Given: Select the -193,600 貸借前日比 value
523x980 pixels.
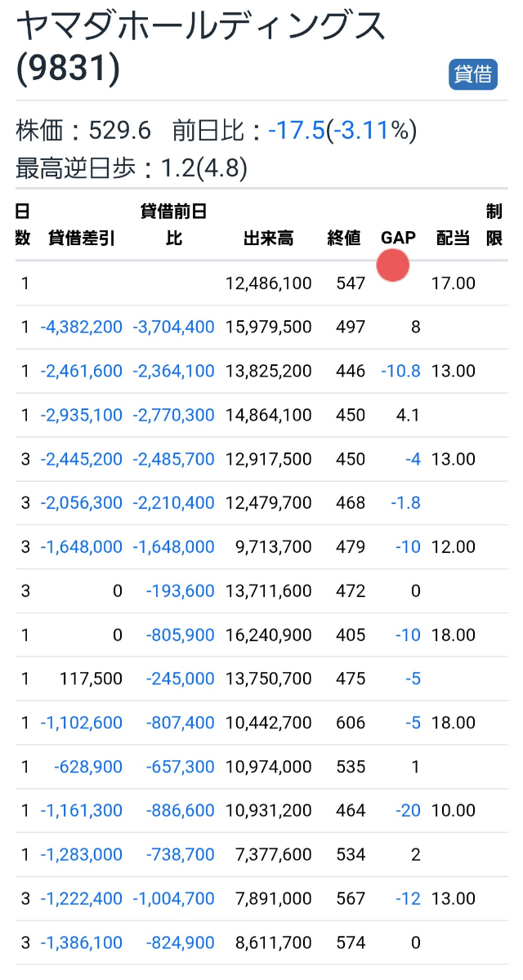Looking at the screenshot, I should [180, 591].
